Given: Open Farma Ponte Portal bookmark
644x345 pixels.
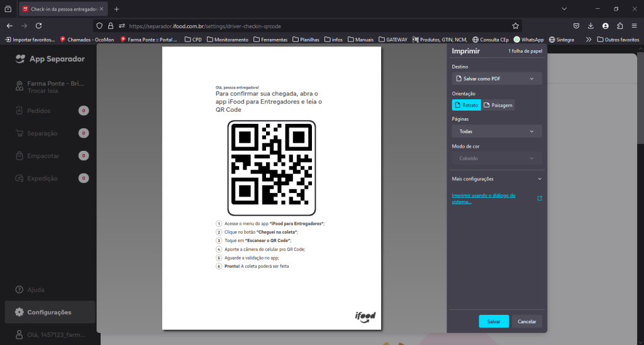Looking at the screenshot, I should 148,40.
